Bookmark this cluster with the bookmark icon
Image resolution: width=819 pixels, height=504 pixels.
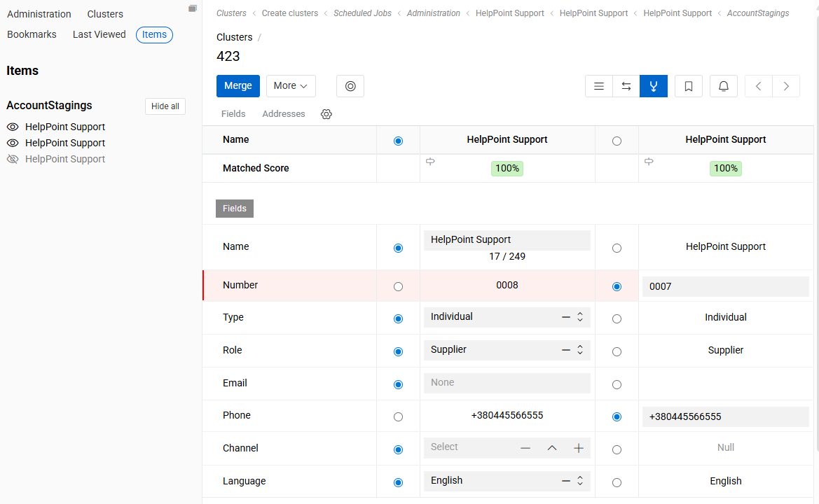coord(689,86)
